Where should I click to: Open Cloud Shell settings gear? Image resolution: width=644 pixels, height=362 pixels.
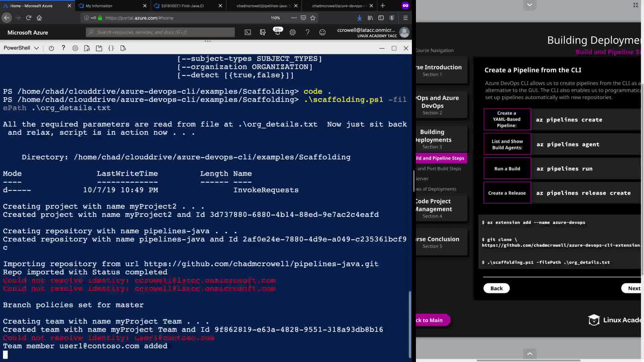(x=75, y=48)
